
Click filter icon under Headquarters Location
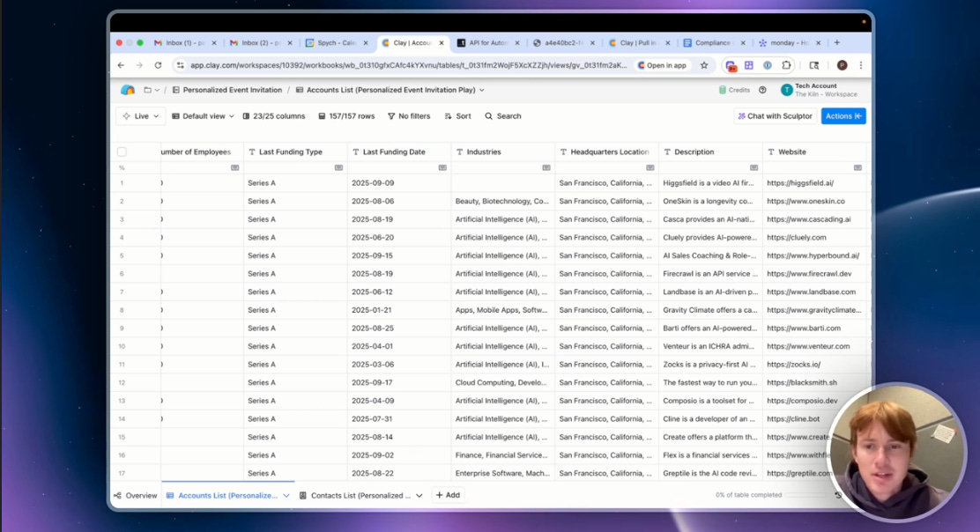[x=650, y=167]
